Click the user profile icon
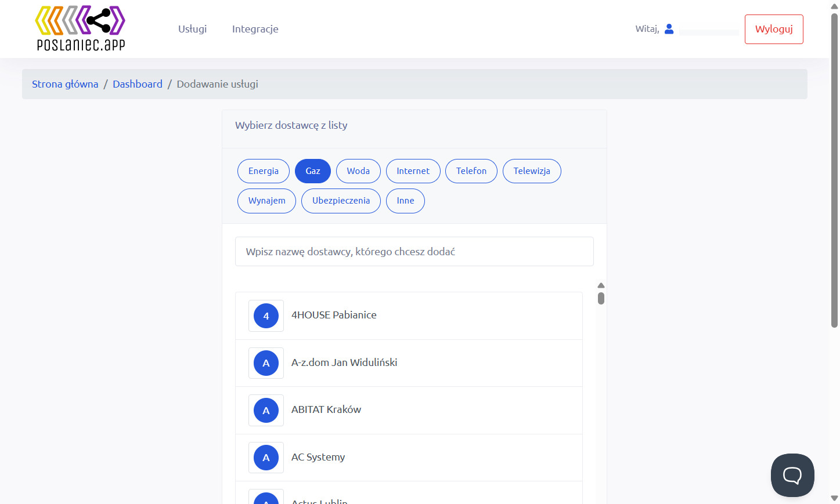 pos(669,29)
